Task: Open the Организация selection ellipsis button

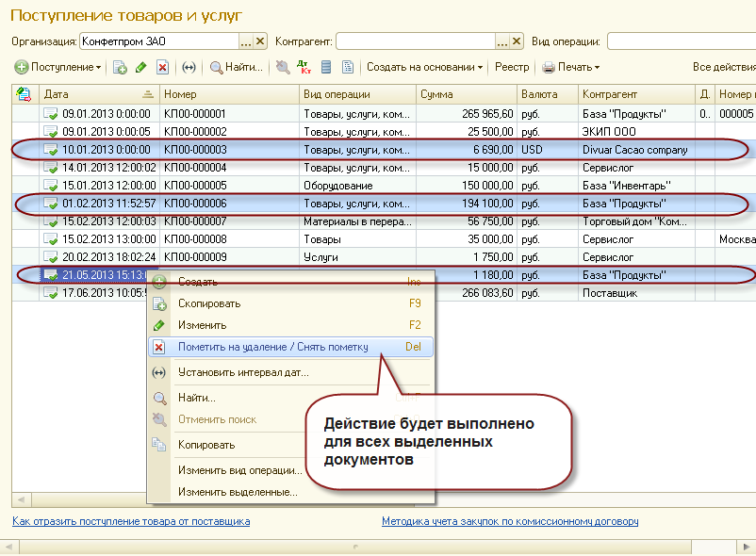Action: tap(246, 41)
